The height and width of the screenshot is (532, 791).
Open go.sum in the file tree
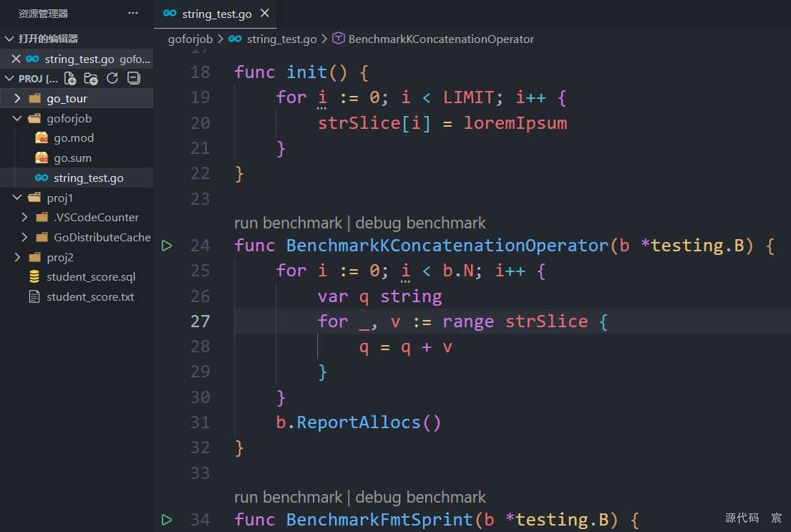[72, 158]
